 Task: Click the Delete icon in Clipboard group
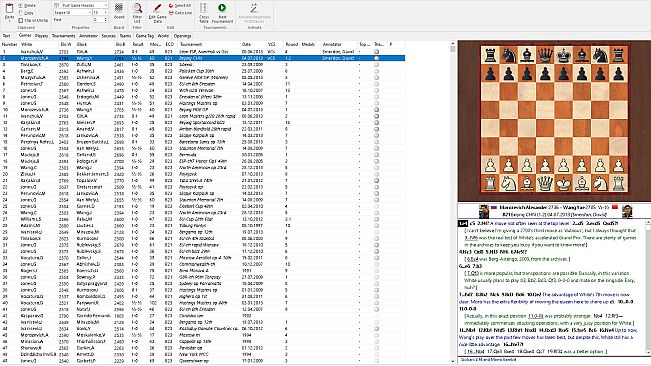(21, 5)
